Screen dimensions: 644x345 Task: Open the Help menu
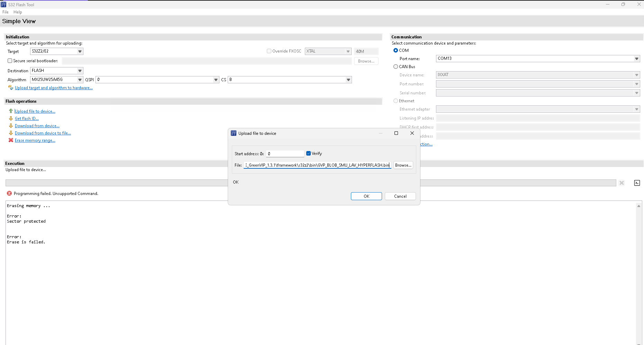click(x=18, y=12)
